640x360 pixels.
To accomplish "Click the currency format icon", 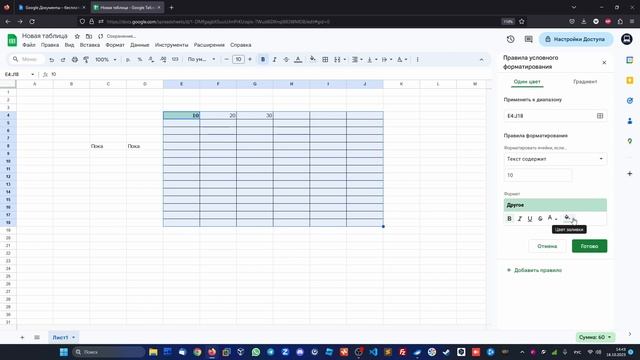I will 128,60.
